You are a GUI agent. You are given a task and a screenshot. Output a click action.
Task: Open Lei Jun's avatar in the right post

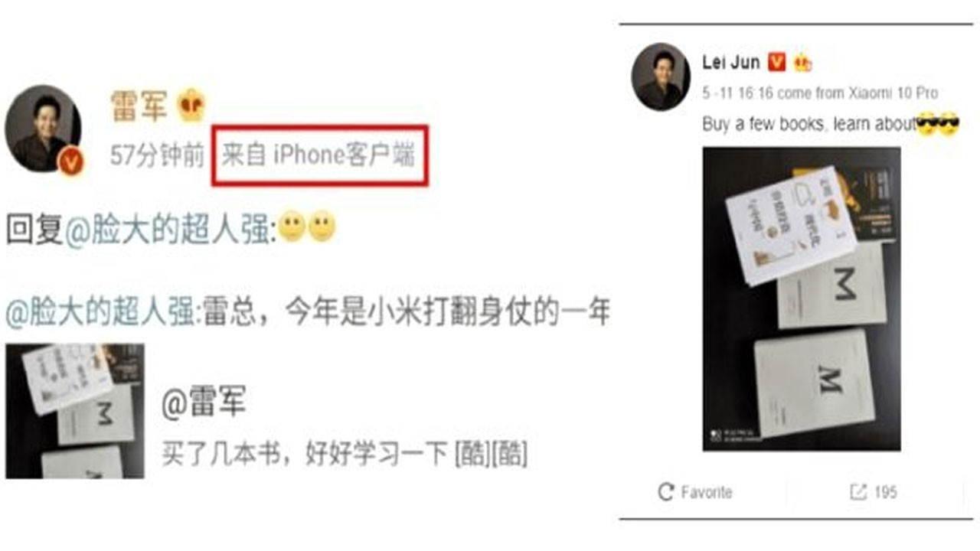tap(660, 77)
